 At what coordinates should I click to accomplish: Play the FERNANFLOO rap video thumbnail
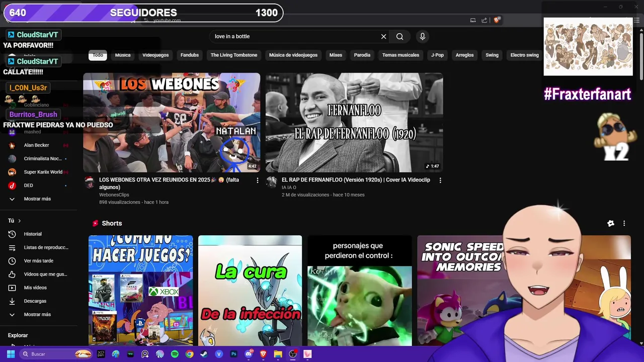click(354, 123)
